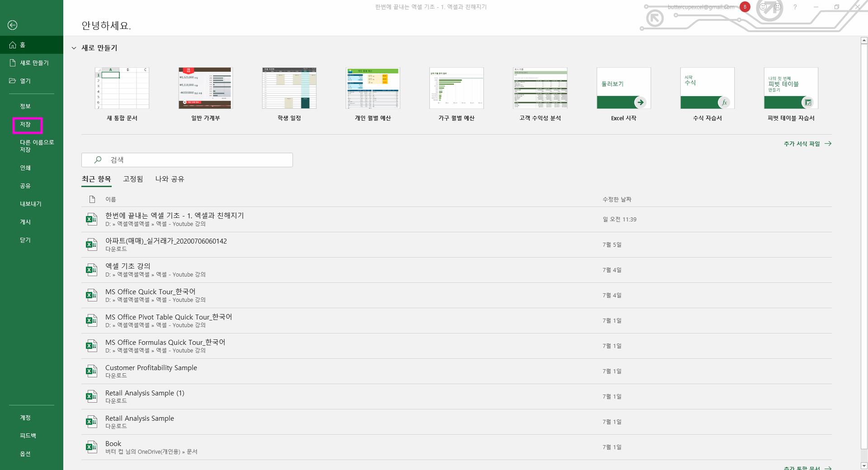Click Excel icon of Book file
The width and height of the screenshot is (868, 470).
pos(92,447)
